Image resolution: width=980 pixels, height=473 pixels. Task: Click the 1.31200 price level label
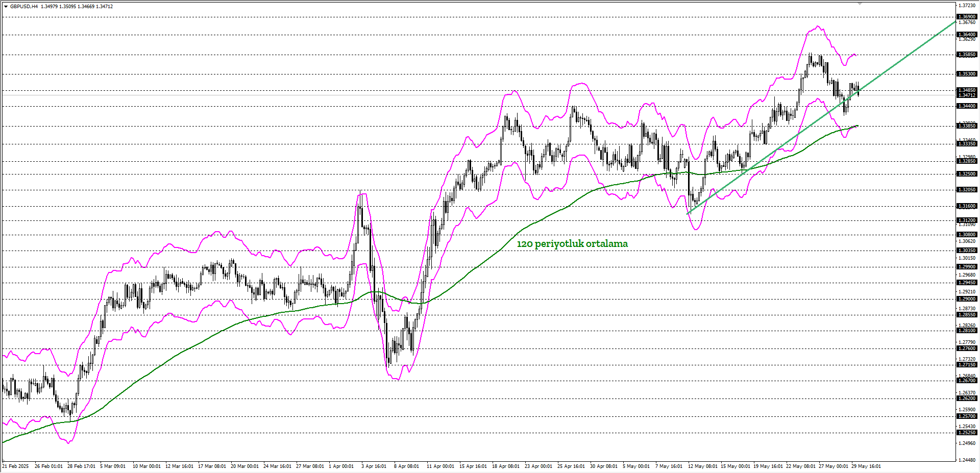pyautogui.click(x=967, y=220)
